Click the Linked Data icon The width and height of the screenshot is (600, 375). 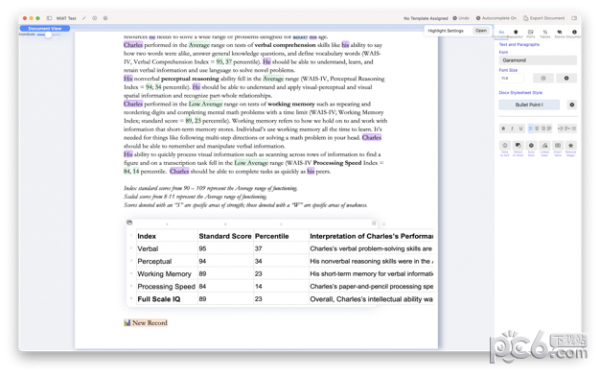(x=545, y=146)
